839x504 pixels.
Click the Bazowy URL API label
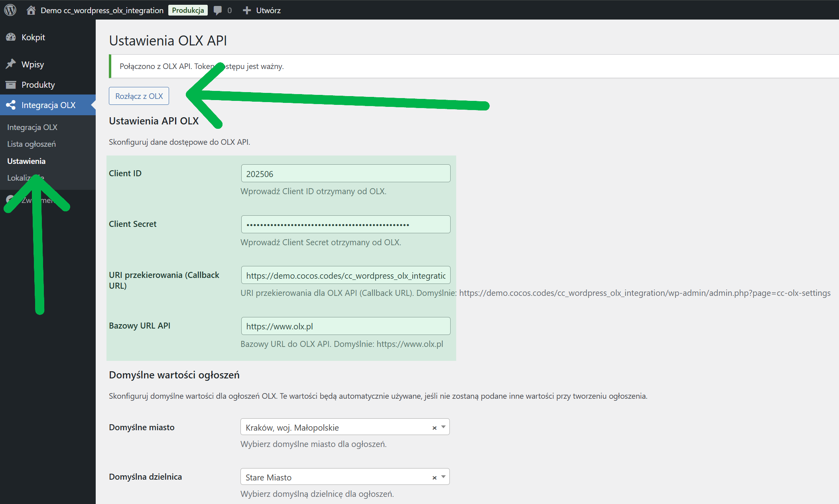[x=140, y=325]
